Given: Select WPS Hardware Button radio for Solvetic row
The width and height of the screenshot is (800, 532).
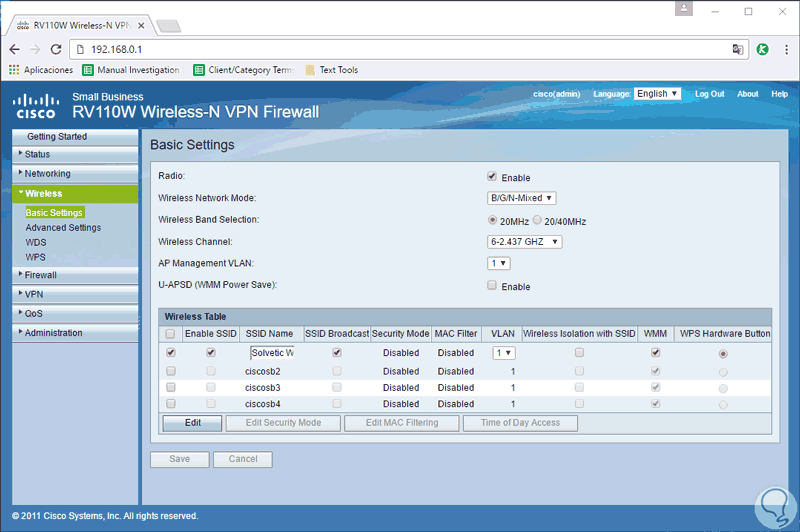Looking at the screenshot, I should coord(723,353).
